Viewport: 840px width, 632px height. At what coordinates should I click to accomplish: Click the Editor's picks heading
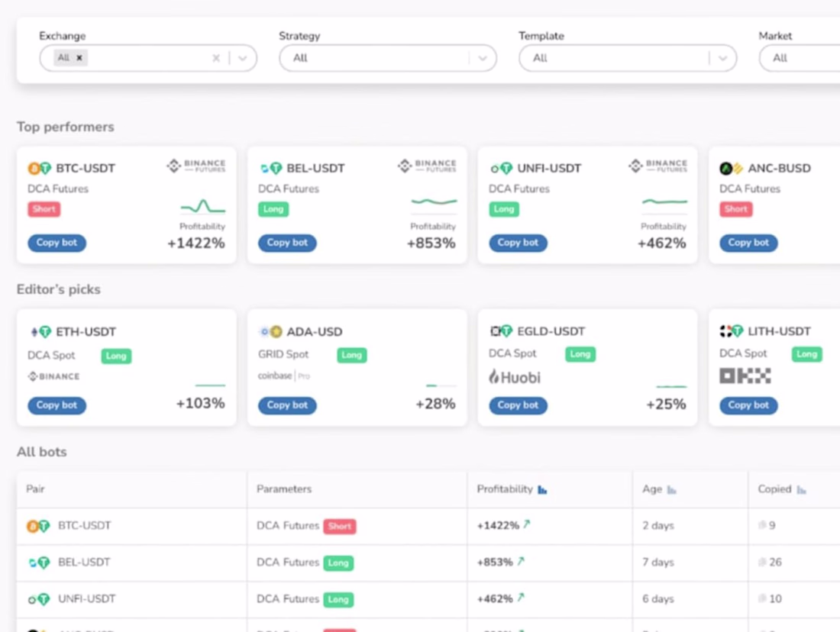tap(58, 290)
